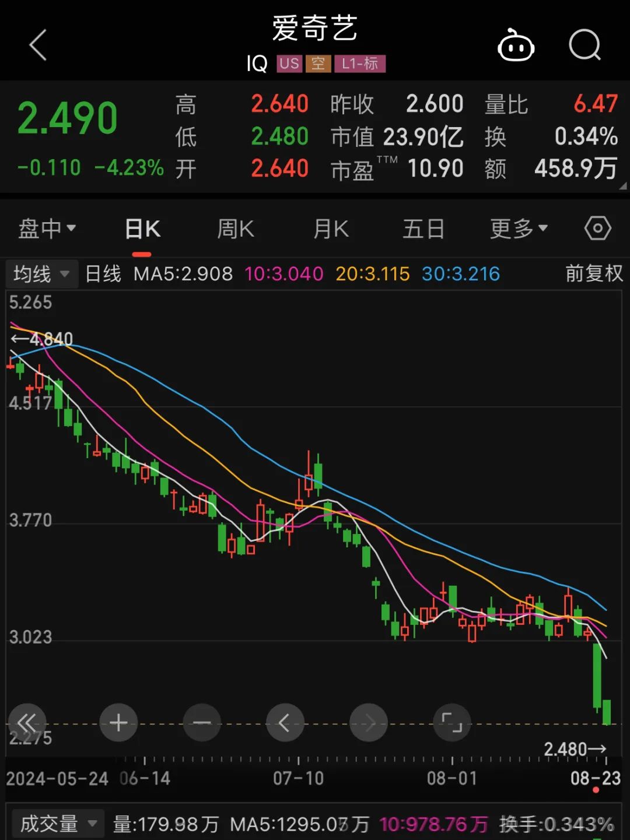Zoom in chart with plus button
The height and width of the screenshot is (840, 630).
point(118,723)
